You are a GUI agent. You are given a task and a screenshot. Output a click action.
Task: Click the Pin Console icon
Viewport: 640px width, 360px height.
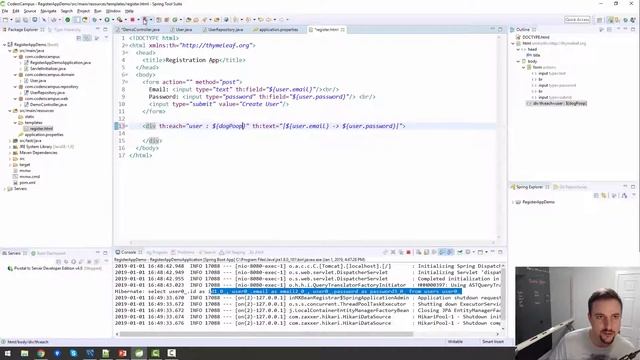(460, 252)
